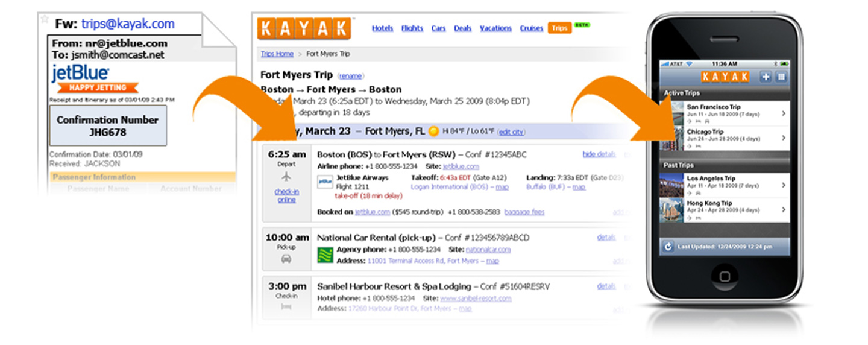Image resolution: width=868 pixels, height=345 pixels.
Task: Tap the plus add-trip button on the phone
Action: pyautogui.click(x=766, y=77)
